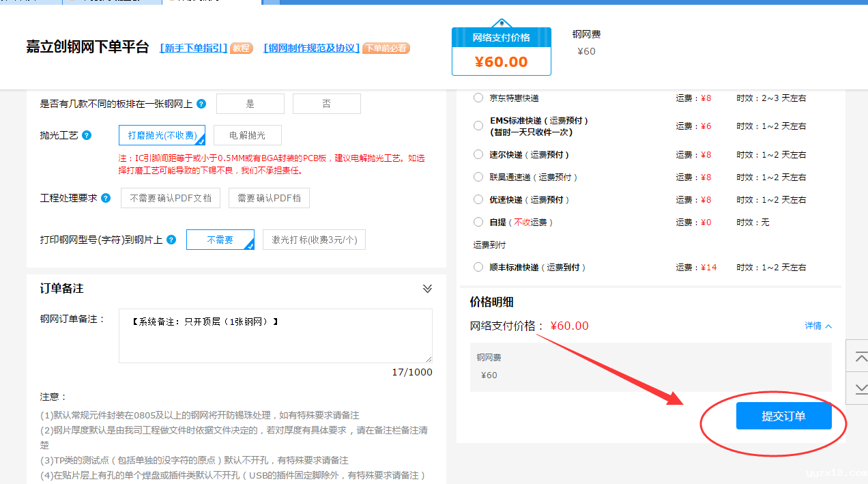868x484 pixels.
Task: Choose 激光打标(收费3元/个) option
Action: pyautogui.click(x=314, y=240)
